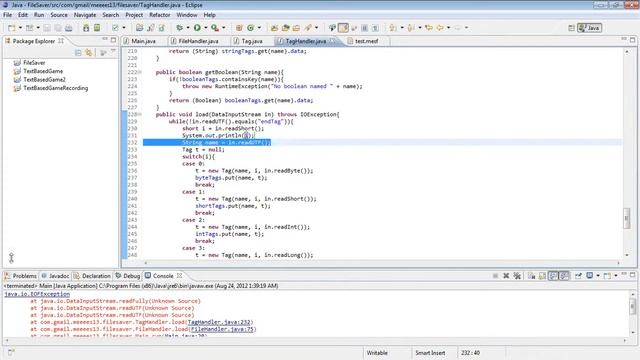
Task: Click the Pin Console icon
Action: coord(578,276)
